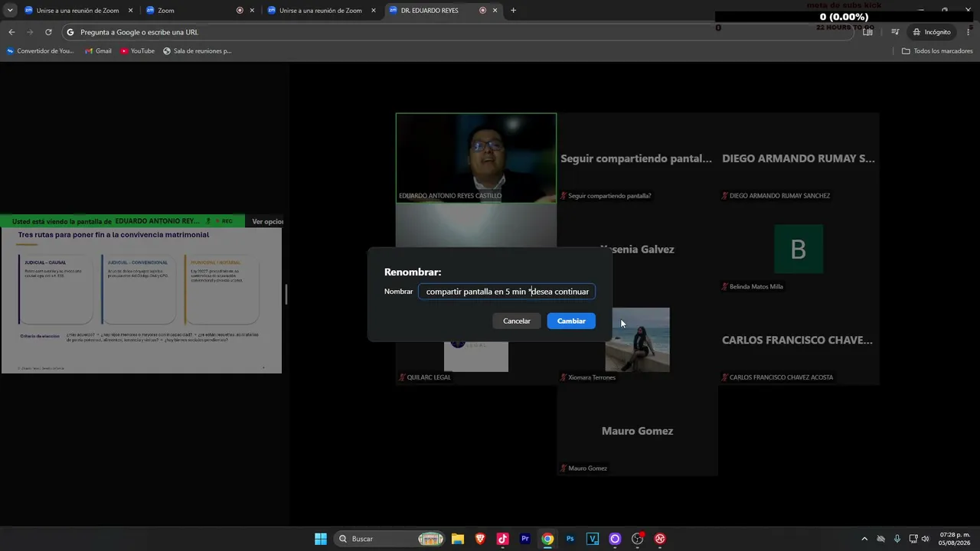This screenshot has width=980, height=551.
Task: Open File Explorer from the taskbar
Action: click(458, 539)
